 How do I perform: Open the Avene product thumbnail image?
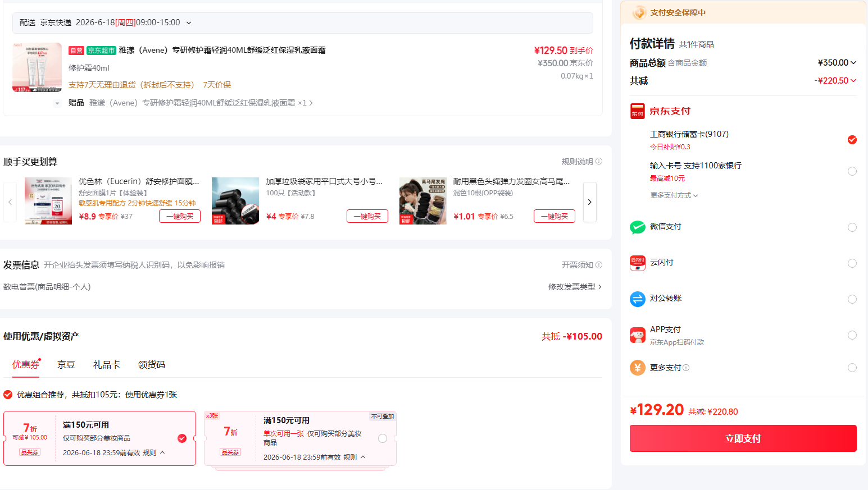pyautogui.click(x=37, y=67)
